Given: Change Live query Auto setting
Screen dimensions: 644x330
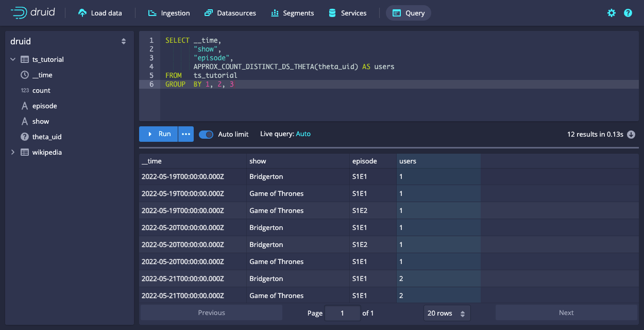Looking at the screenshot, I should coord(303,134).
